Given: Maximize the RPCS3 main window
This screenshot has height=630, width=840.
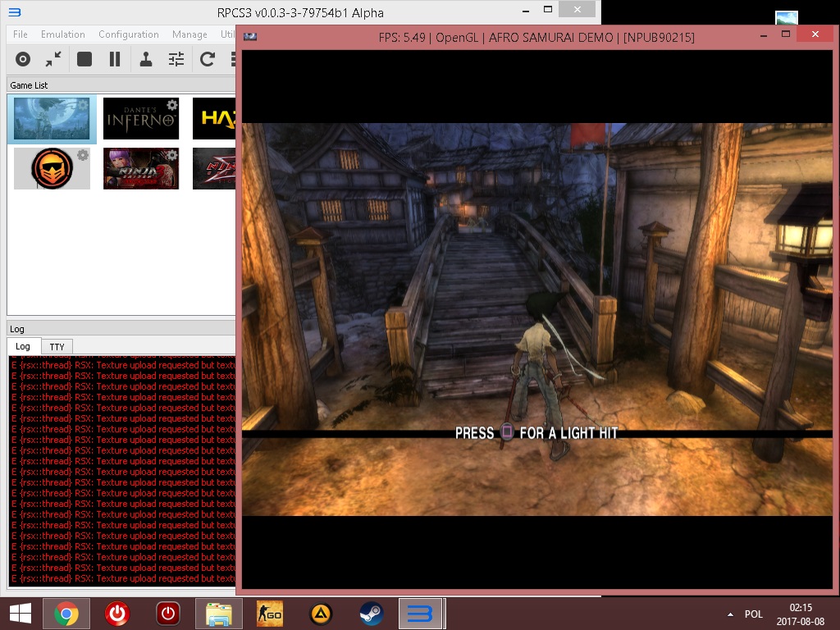Looking at the screenshot, I should point(547,10).
